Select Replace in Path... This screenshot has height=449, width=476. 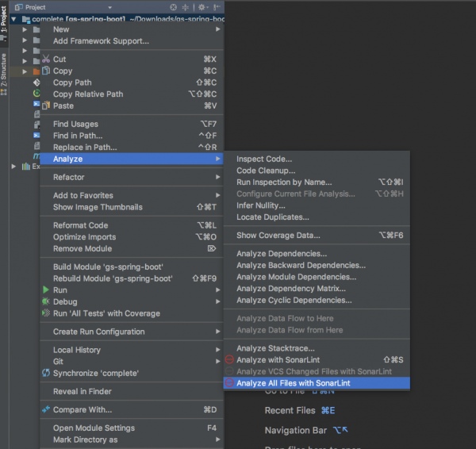(132, 147)
